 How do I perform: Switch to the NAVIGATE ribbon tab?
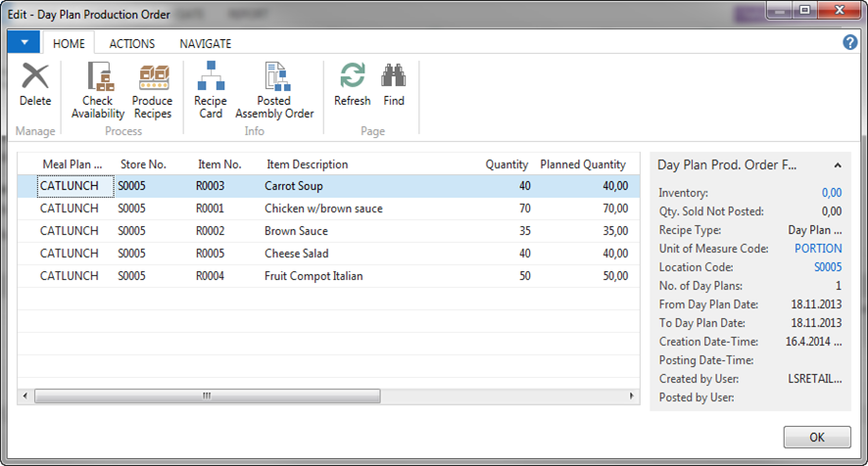click(206, 44)
